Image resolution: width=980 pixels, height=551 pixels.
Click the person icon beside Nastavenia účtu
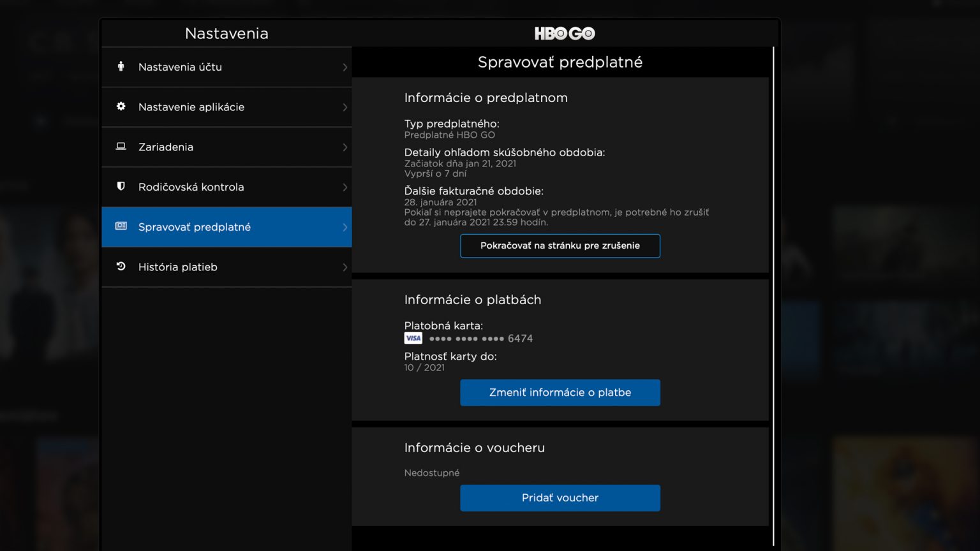point(121,66)
